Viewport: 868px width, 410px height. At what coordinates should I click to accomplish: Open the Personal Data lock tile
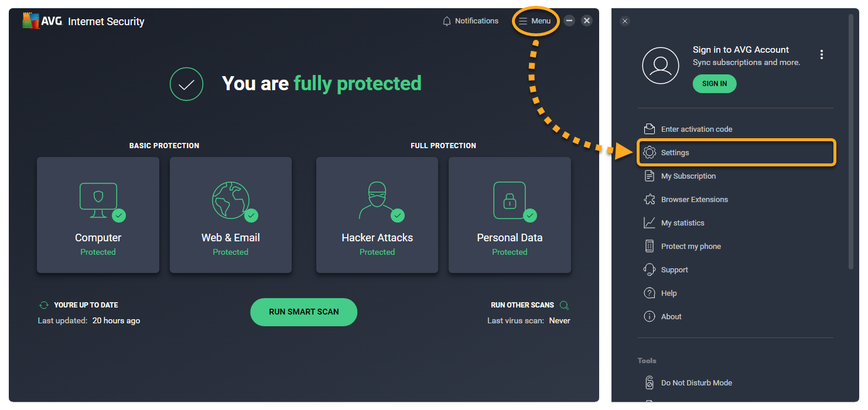510,214
